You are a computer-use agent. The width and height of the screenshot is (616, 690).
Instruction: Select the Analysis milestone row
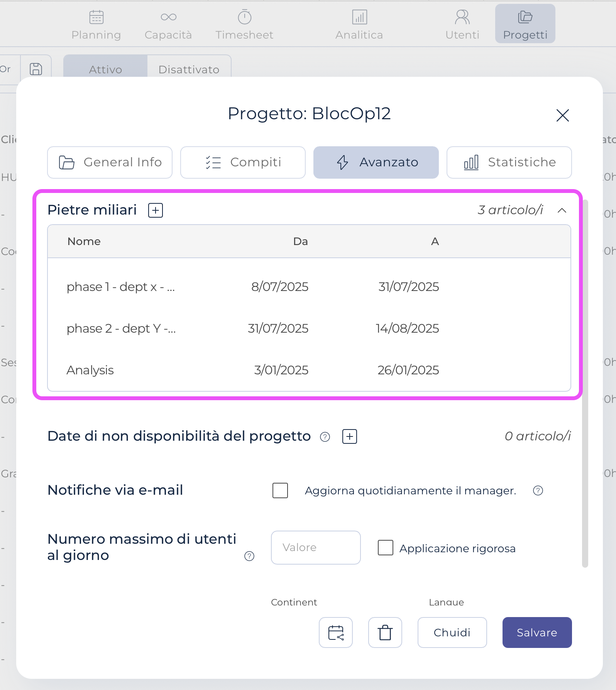253,370
